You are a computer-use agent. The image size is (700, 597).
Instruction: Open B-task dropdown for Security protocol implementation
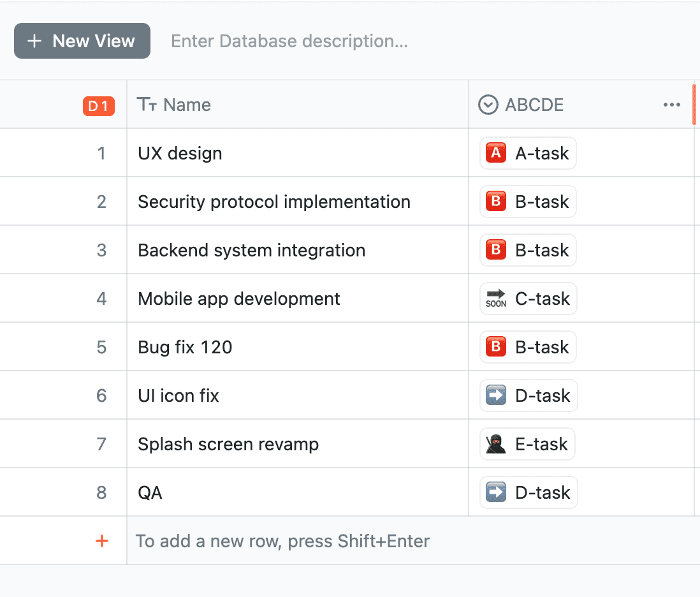tap(528, 202)
